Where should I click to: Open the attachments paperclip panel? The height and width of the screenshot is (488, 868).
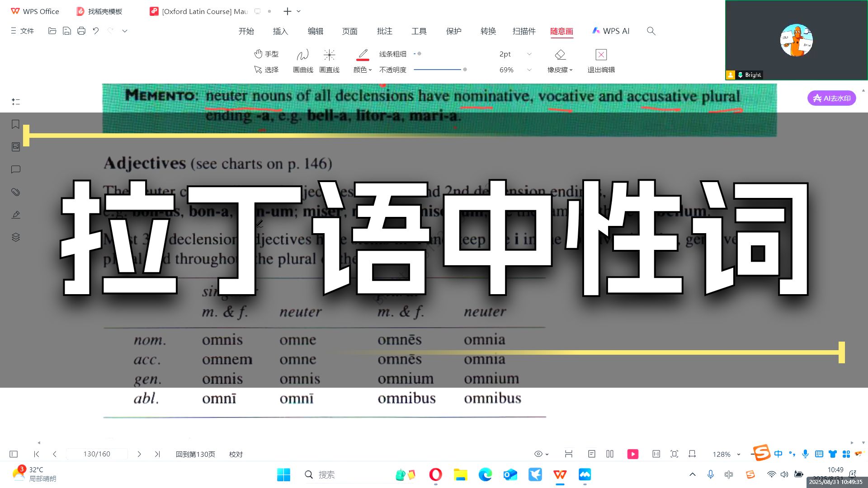coord(15,192)
